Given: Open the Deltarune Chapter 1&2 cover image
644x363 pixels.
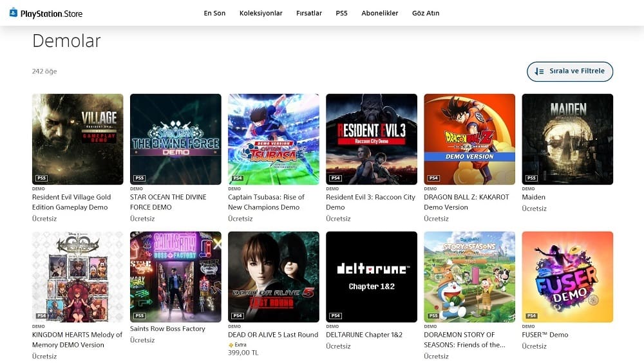Looking at the screenshot, I should [372, 277].
